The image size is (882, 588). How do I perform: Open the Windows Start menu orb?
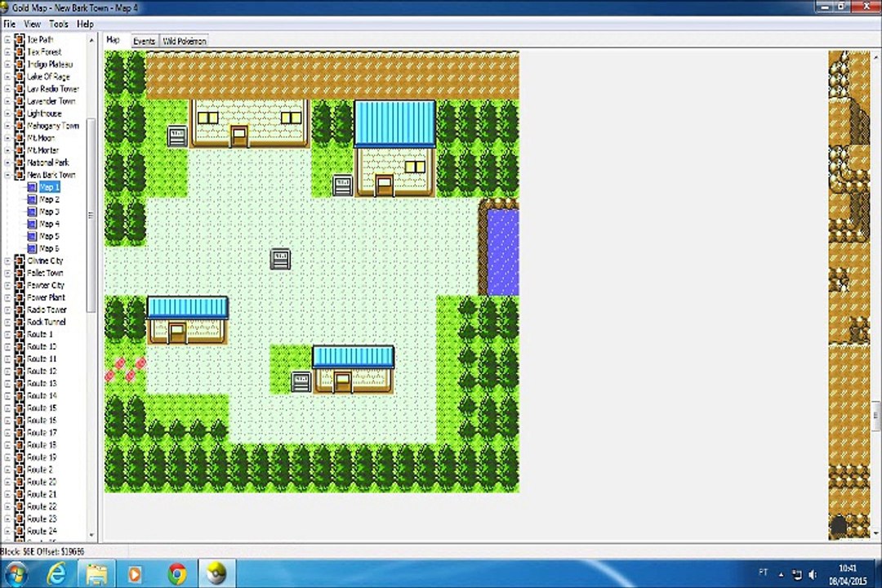16,574
